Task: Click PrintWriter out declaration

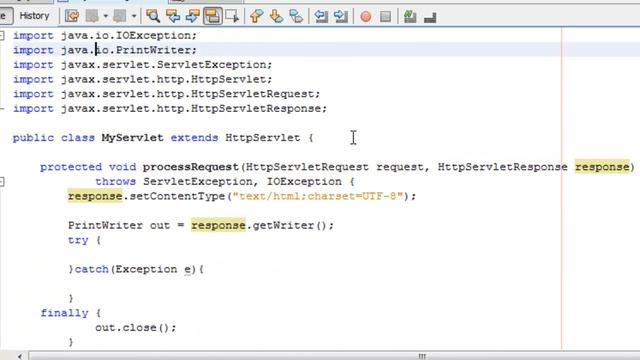Action: (x=119, y=226)
